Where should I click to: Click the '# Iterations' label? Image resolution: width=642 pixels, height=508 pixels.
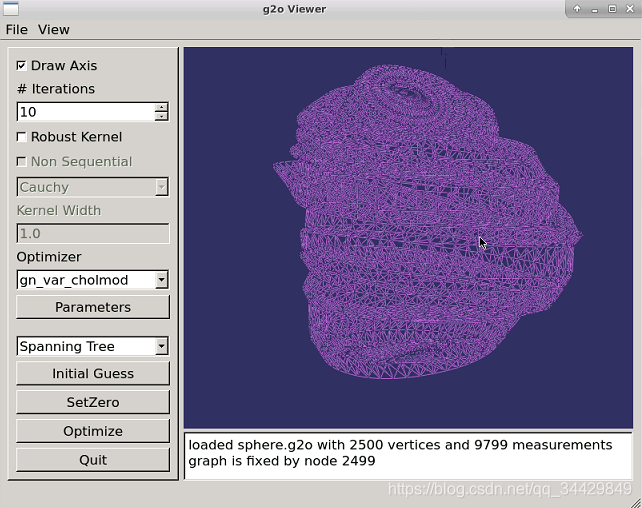pyautogui.click(x=56, y=89)
